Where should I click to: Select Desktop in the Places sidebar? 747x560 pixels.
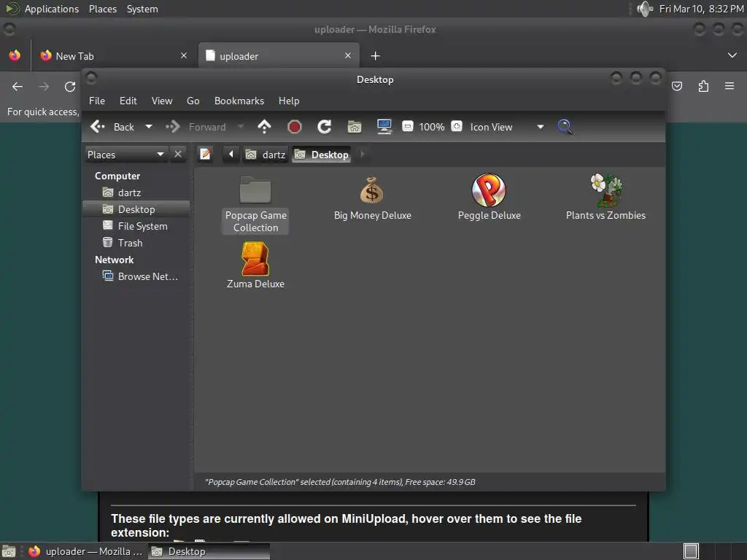click(136, 209)
